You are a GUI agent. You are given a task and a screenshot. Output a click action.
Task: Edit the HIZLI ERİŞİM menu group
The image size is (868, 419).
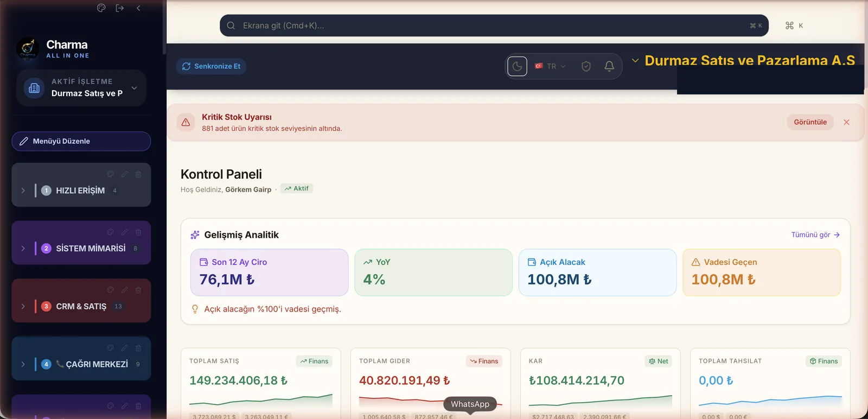click(124, 174)
